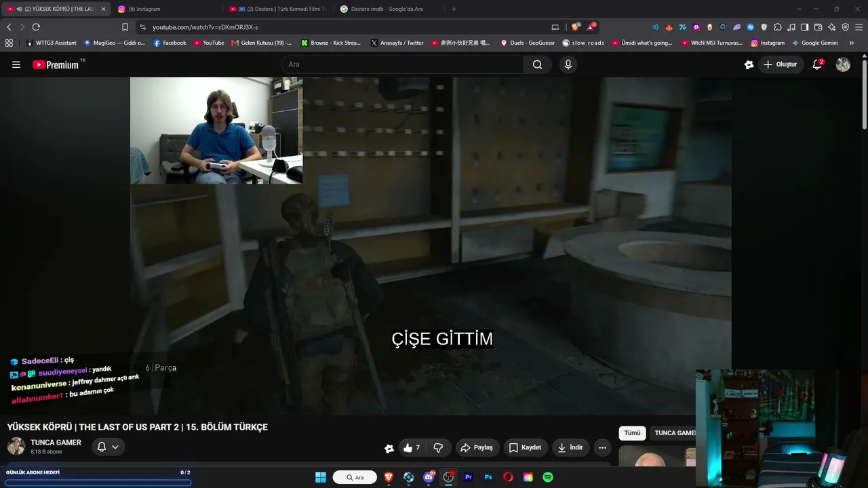The height and width of the screenshot is (488, 868).
Task: Open the Anasayfa / Twitter bookmark
Action: click(x=397, y=43)
